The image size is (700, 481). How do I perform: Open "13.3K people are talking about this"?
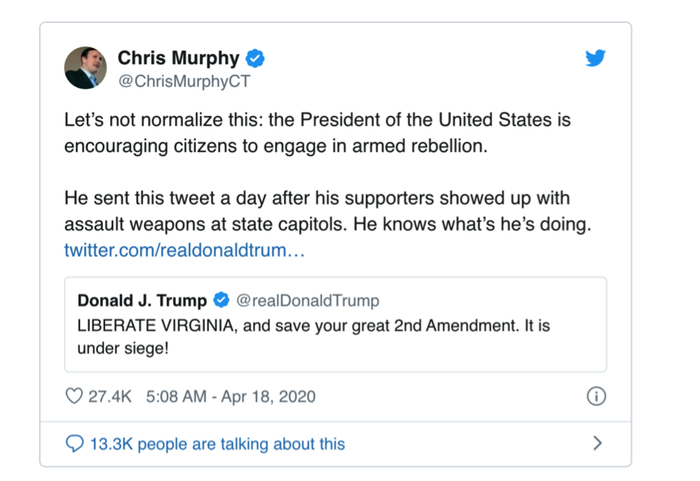217,443
